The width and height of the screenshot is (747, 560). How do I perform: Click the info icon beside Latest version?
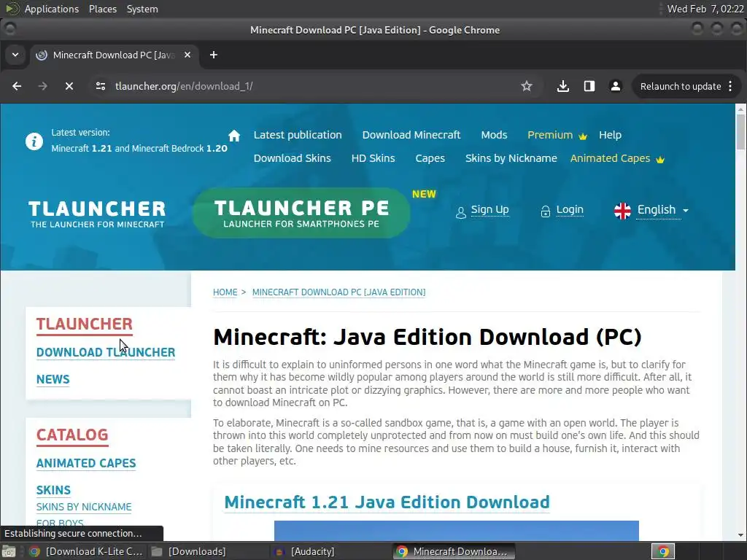point(34,141)
